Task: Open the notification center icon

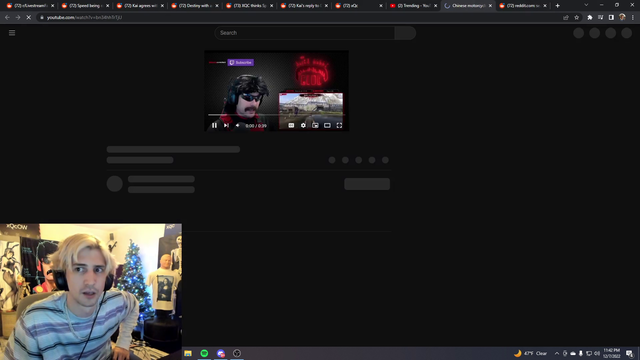Action: pyautogui.click(x=629, y=353)
